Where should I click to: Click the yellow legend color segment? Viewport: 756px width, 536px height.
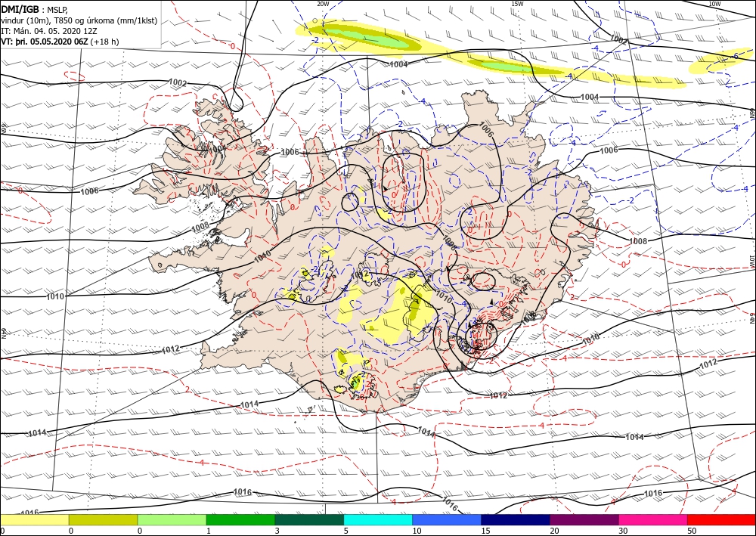[x=34, y=519]
